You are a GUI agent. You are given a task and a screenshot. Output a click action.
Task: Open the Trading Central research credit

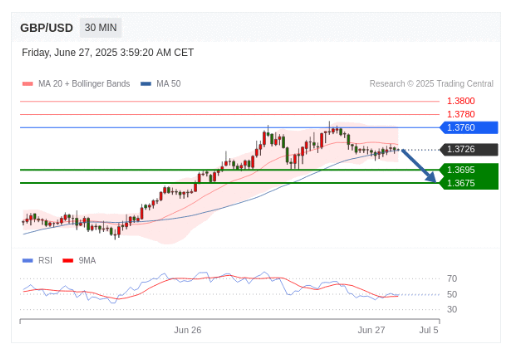click(431, 84)
